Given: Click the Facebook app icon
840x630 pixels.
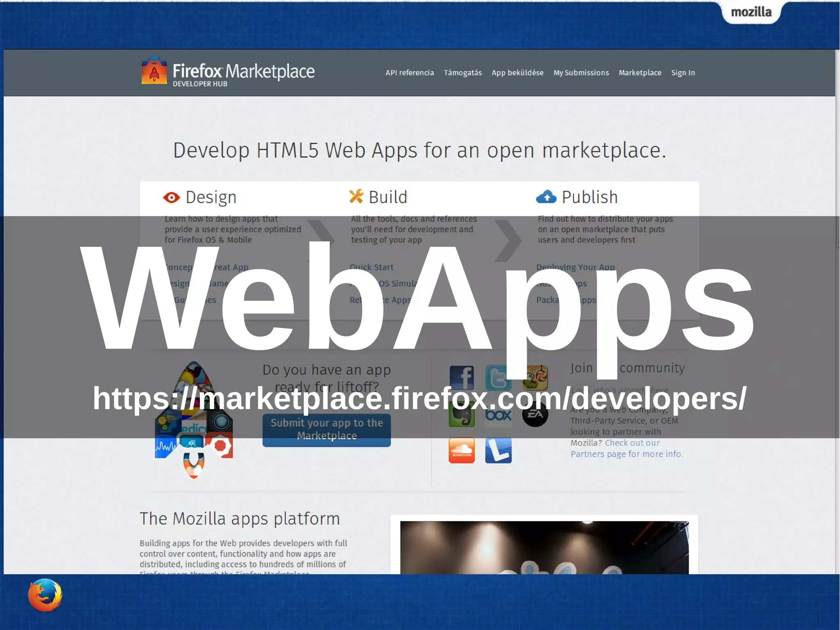Looking at the screenshot, I should (461, 378).
